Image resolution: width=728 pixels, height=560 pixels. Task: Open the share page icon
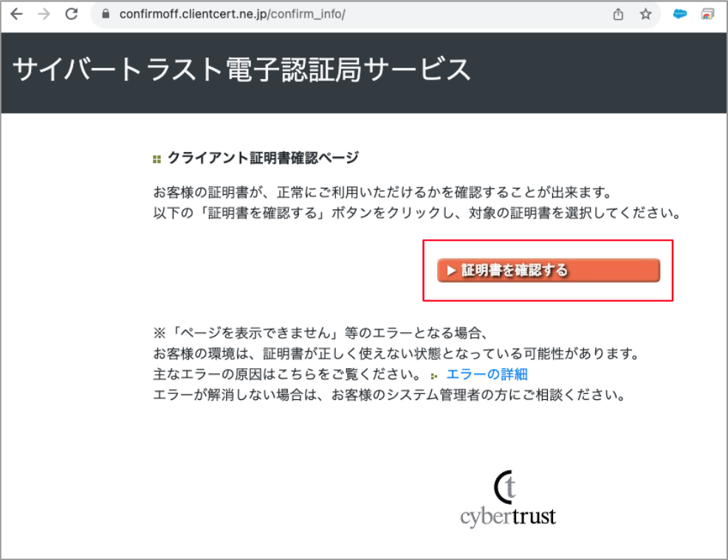[619, 14]
